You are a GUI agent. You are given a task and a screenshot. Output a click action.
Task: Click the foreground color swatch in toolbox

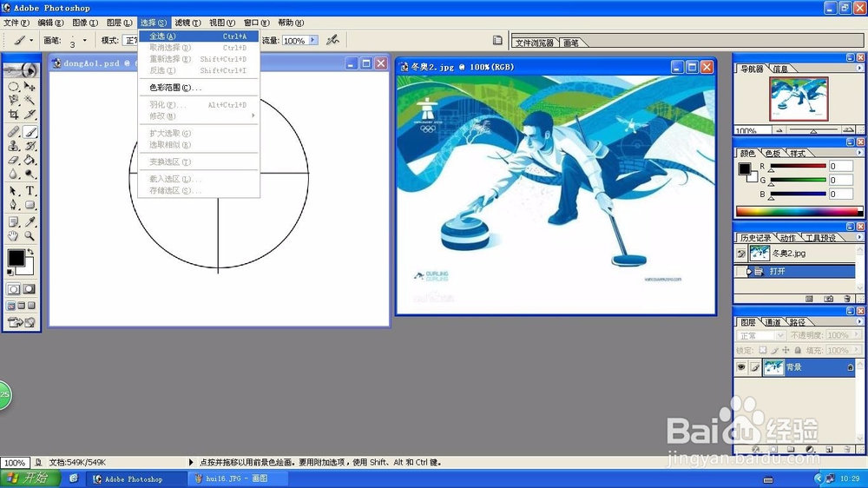[x=16, y=258]
